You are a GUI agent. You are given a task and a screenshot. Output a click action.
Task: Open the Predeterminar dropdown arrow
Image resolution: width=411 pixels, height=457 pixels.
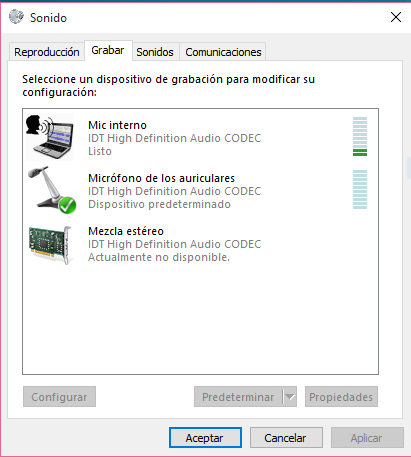tap(290, 397)
